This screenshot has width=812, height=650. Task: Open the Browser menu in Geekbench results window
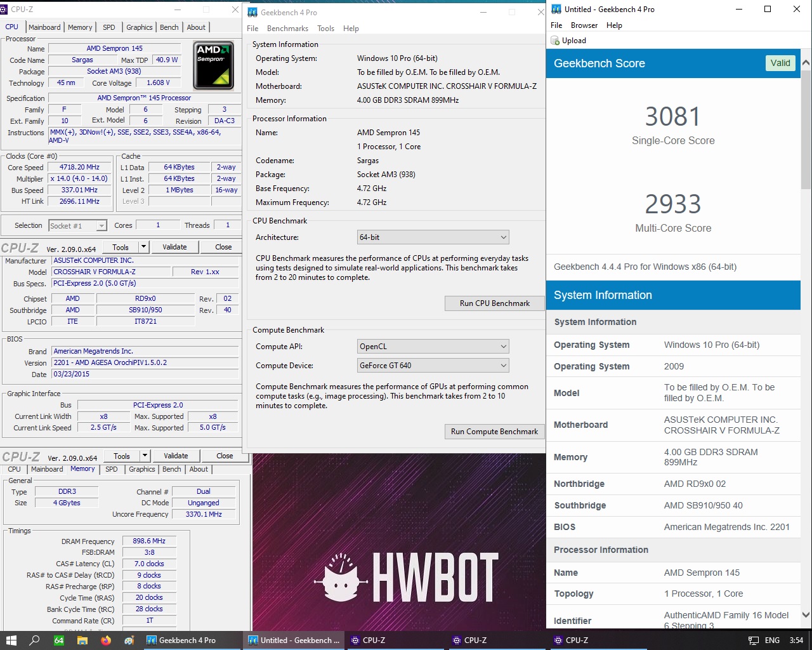[584, 25]
